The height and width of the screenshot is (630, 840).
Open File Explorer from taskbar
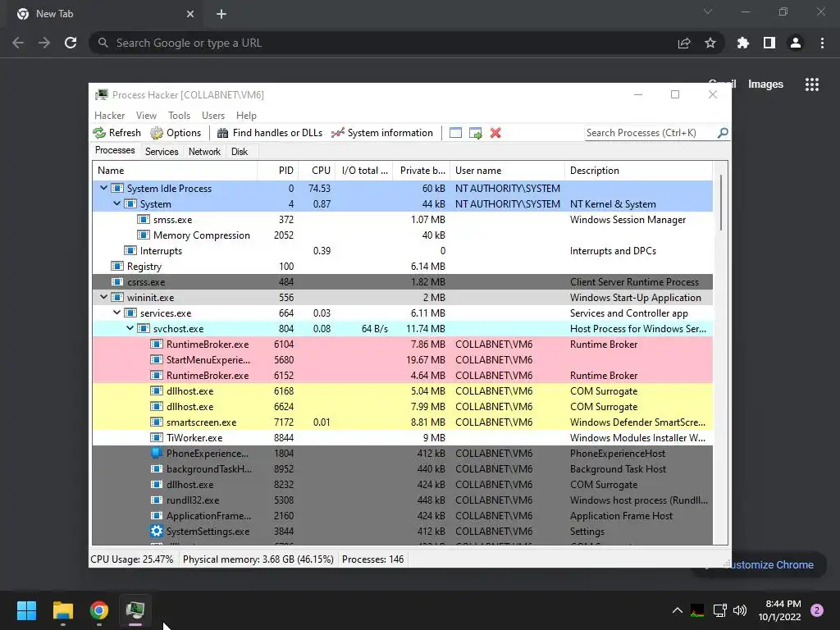pyautogui.click(x=62, y=610)
